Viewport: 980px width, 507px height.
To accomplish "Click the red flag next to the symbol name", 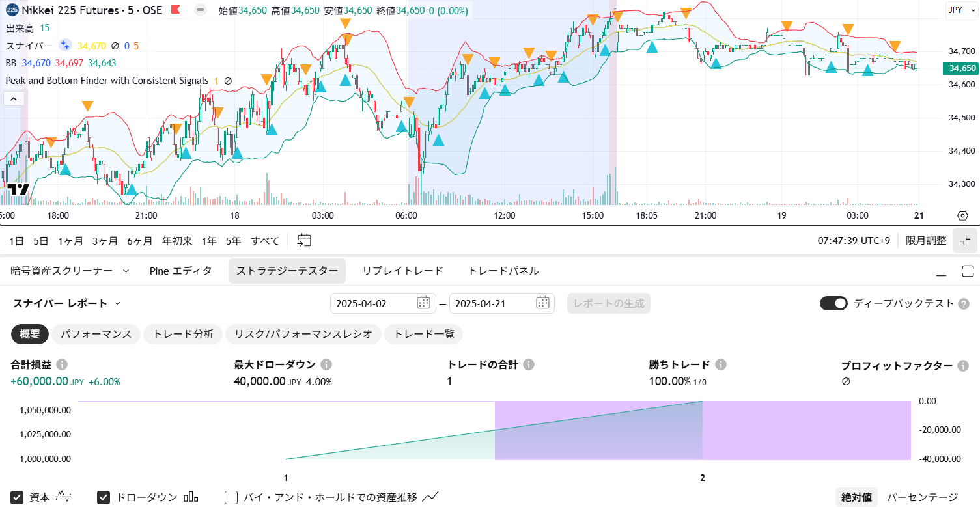I will (x=175, y=10).
